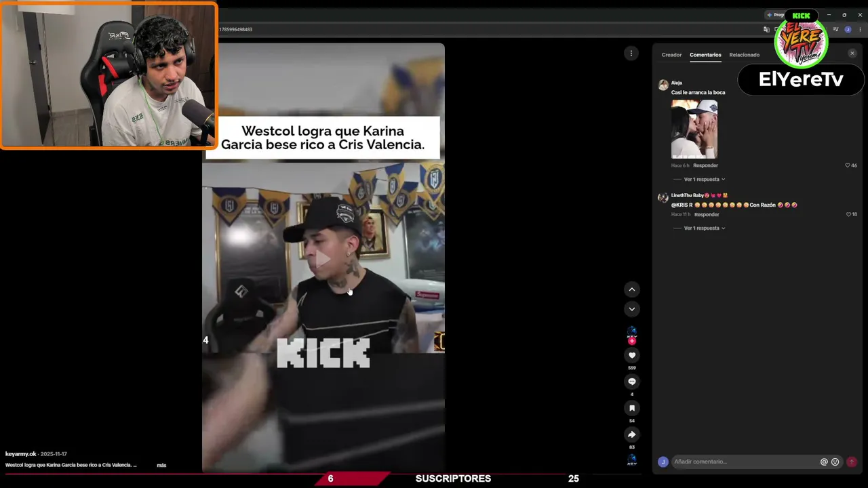The image size is (868, 488).
Task: Like the video with the heart icon
Action: 632,355
